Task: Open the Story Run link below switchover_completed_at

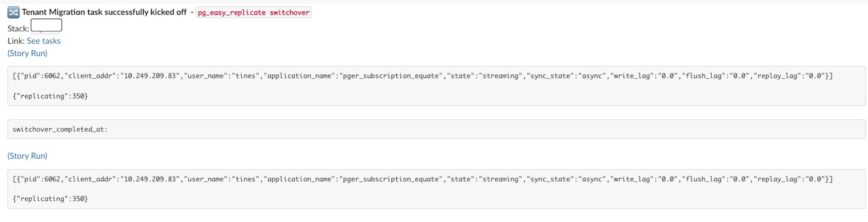Action: 27,156
